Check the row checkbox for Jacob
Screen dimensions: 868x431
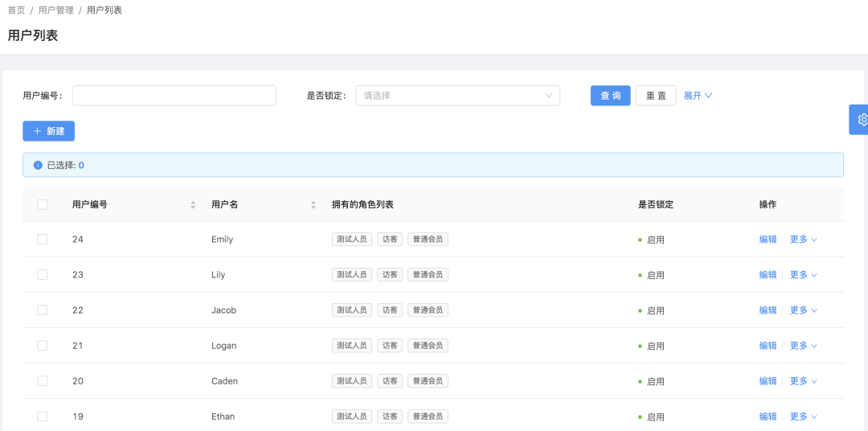coord(42,310)
